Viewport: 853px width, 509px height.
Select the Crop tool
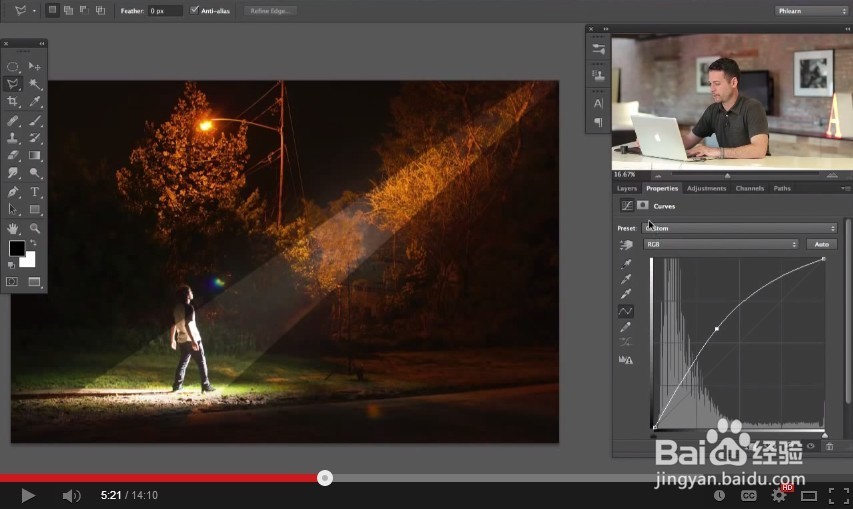(13, 101)
